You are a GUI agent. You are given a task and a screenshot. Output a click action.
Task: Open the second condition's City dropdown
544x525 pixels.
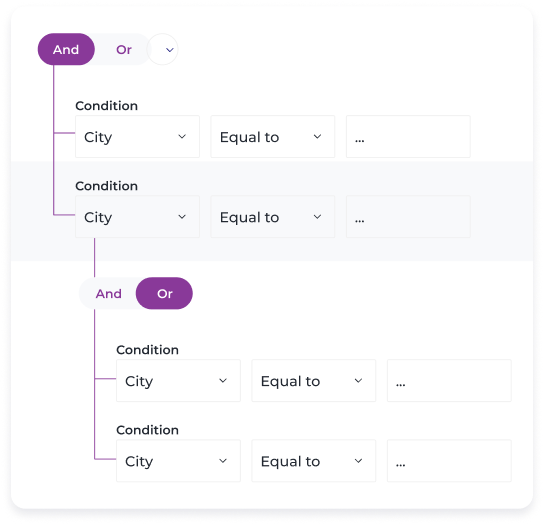tap(137, 217)
